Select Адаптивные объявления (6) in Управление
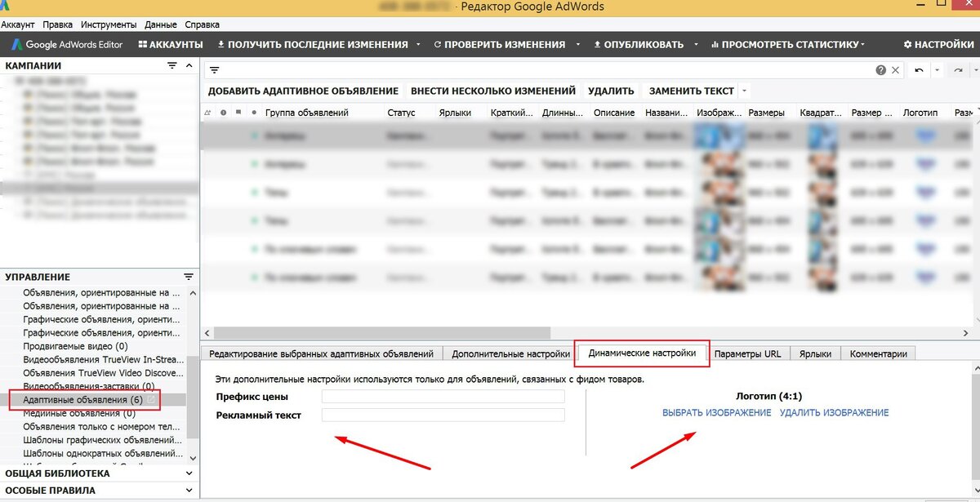 [x=83, y=400]
